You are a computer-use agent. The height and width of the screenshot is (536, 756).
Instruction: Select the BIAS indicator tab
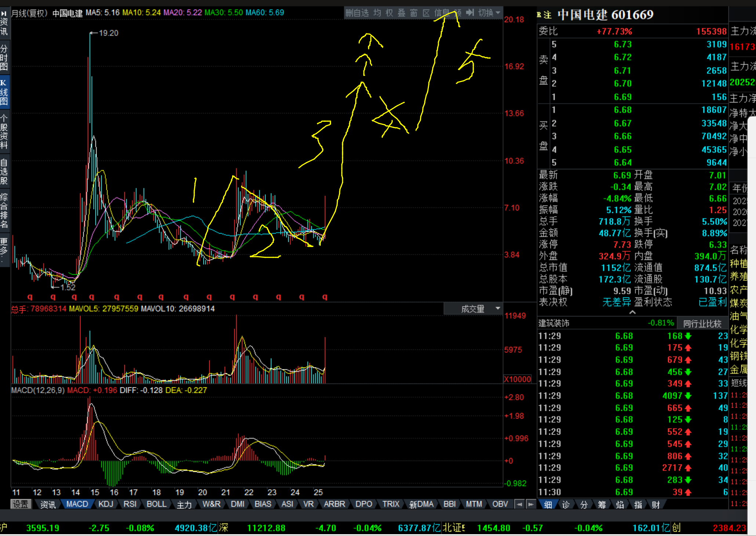click(263, 504)
